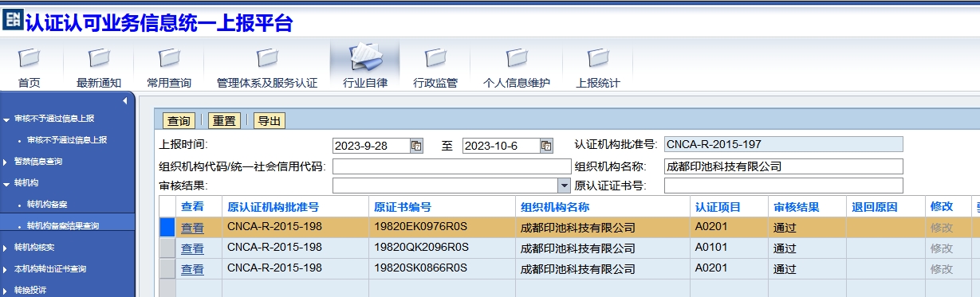Screen dimensions: 980x297
Task: Open the 上报统计 folder icon
Action: (x=598, y=58)
